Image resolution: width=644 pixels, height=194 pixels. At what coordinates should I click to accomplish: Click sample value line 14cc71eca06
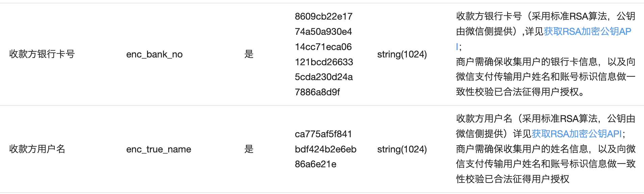[323, 47]
